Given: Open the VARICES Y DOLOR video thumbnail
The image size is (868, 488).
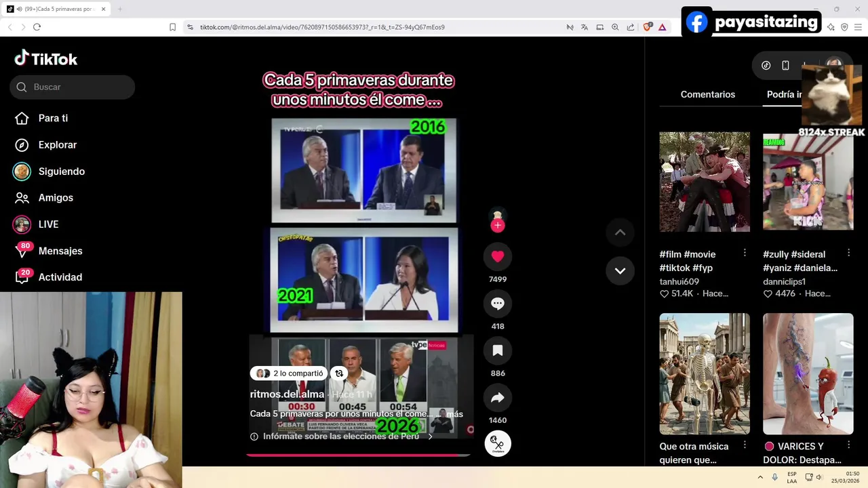Looking at the screenshot, I should coord(808,373).
